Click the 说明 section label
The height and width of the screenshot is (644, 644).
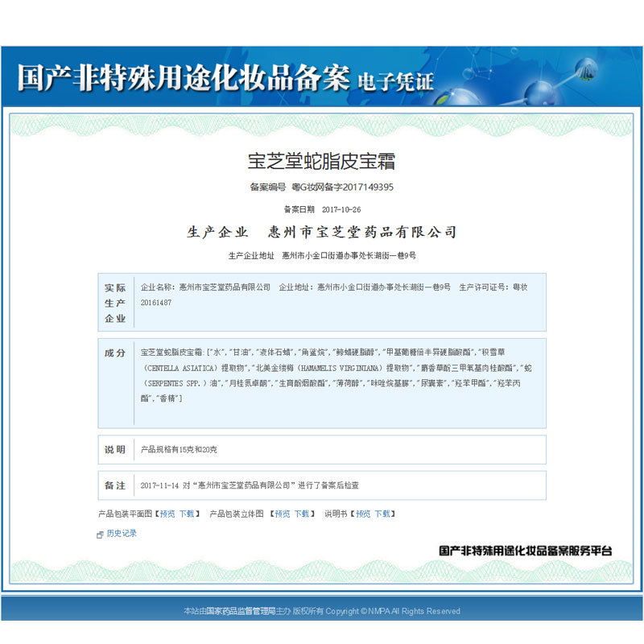115,449
